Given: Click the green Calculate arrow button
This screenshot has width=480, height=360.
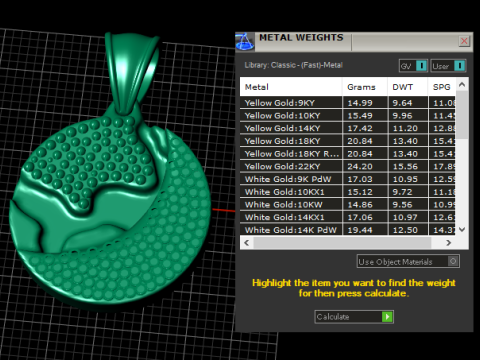Looking at the screenshot, I should (387, 317).
